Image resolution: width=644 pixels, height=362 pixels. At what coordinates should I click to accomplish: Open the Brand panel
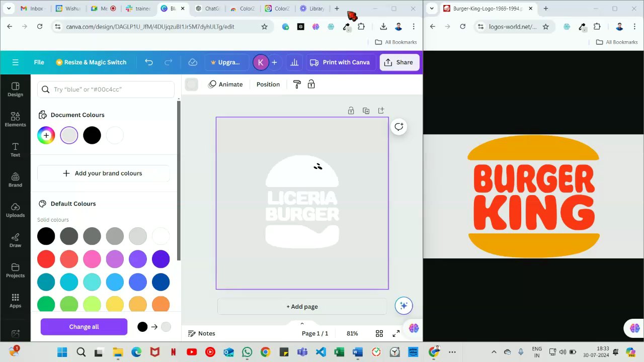coord(15,180)
